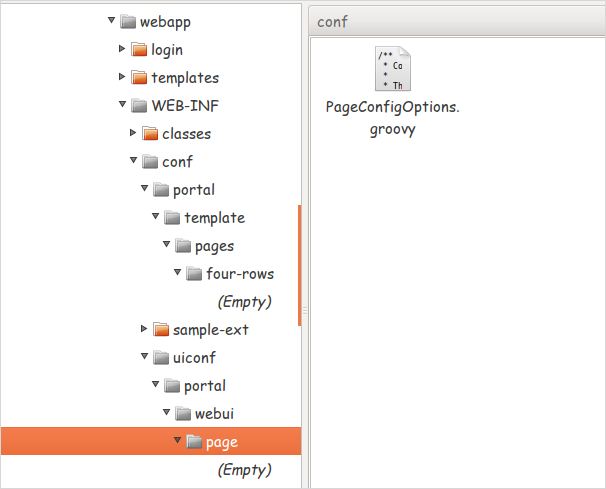This screenshot has height=489, width=606.
Task: Expand the templates folder disclosure arrow
Action: pyautogui.click(x=122, y=77)
